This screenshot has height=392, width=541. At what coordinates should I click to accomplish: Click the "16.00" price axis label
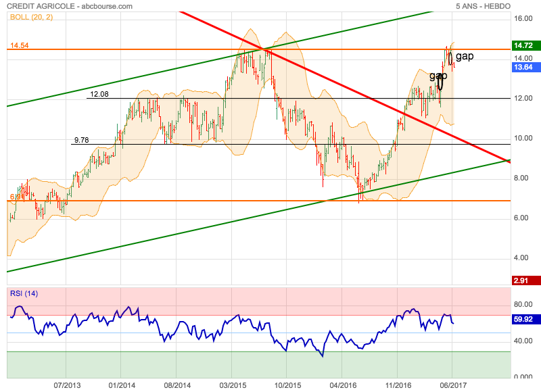tap(523, 19)
